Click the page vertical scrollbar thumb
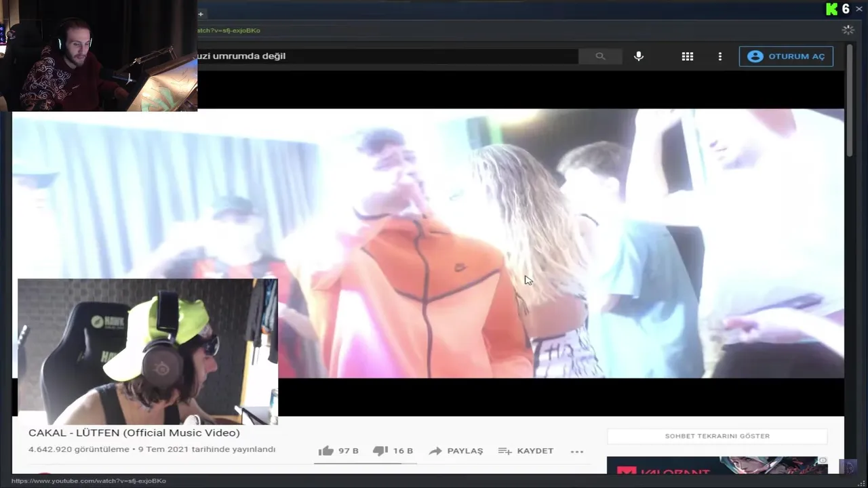Viewport: 868px width, 488px height. [x=849, y=102]
